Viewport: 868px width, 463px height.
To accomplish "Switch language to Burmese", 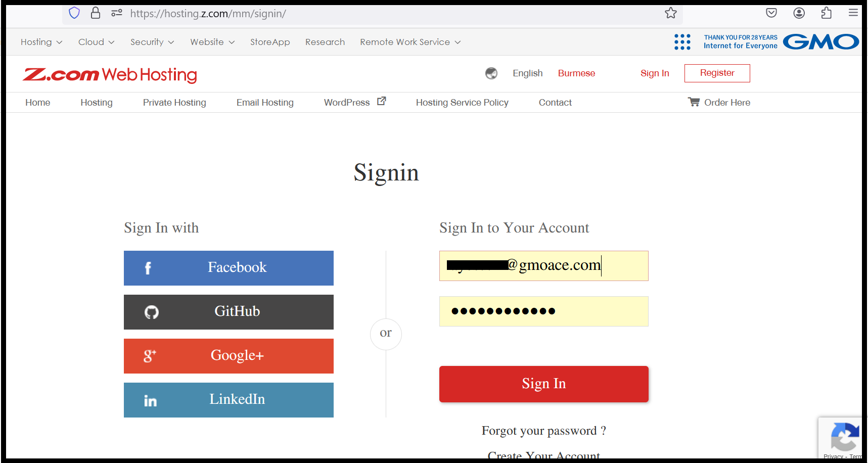I will point(576,73).
